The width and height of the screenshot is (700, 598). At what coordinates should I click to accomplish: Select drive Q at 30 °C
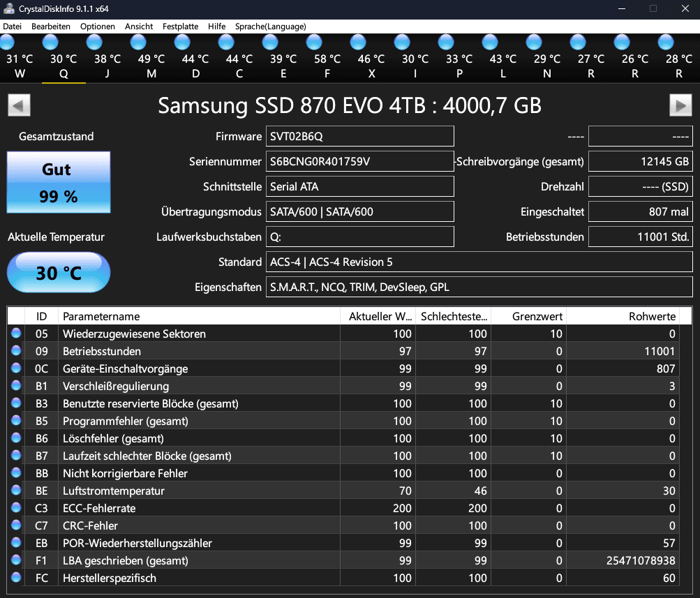click(64, 58)
